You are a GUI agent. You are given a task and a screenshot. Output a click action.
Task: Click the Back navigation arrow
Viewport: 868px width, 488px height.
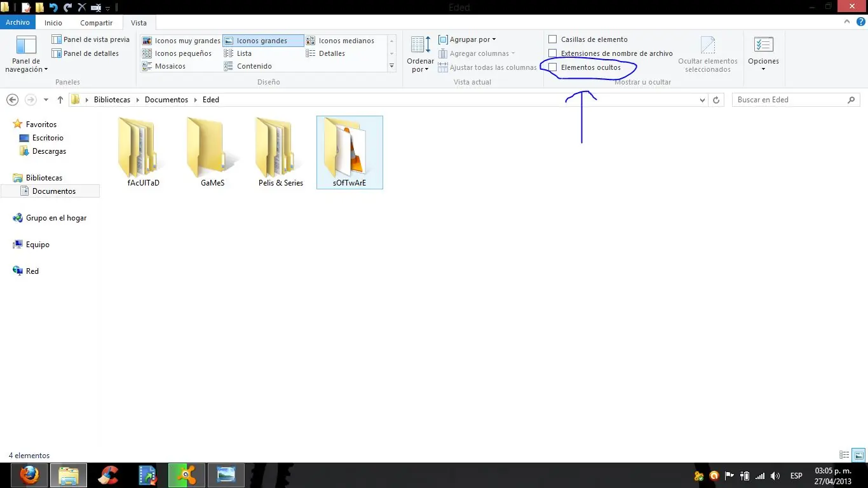(12, 100)
